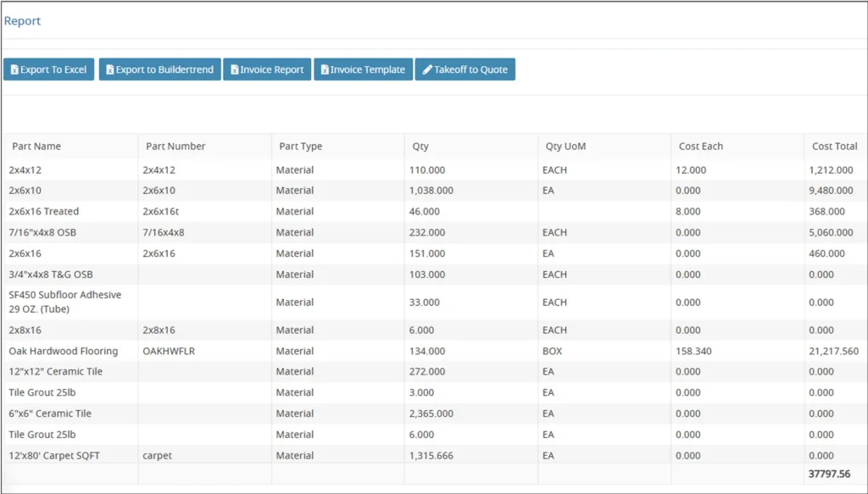Select the 2x6x16 Treated part name
The height and width of the screenshot is (494, 868).
pyautogui.click(x=44, y=212)
